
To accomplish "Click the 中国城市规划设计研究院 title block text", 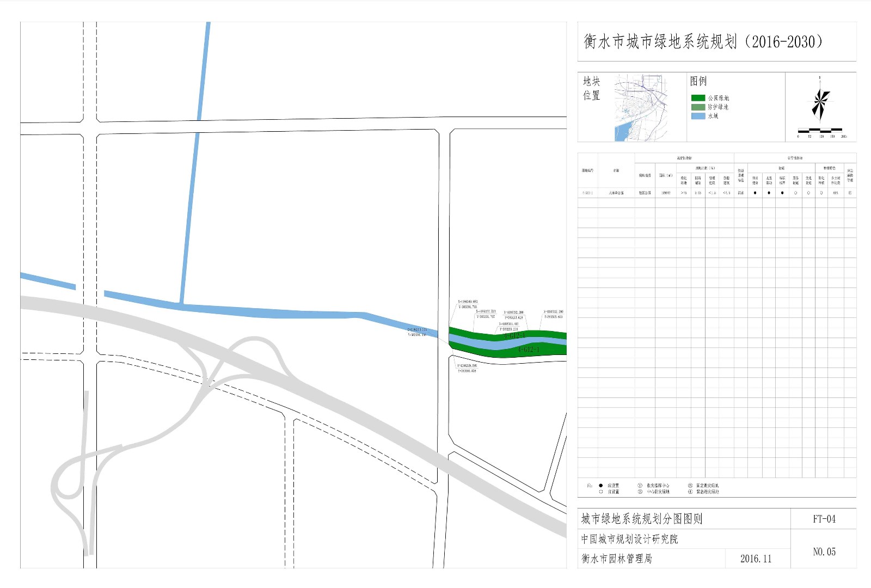I will 629,539.
